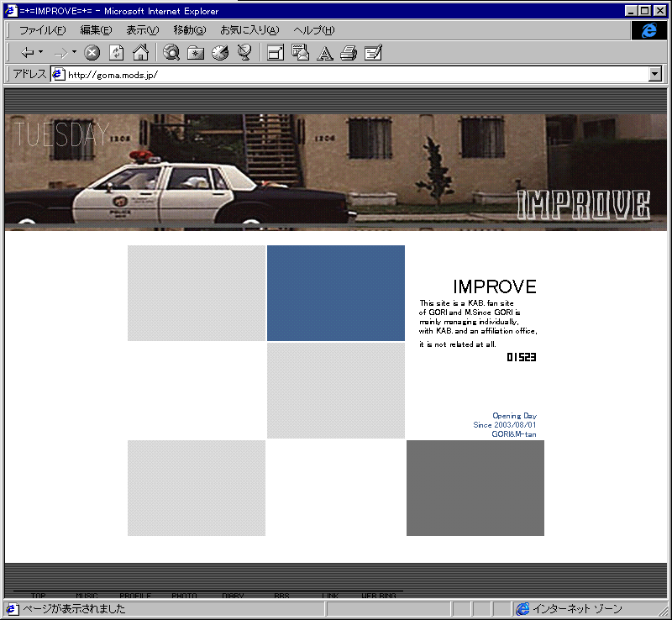Click the "it is not related at all." line
The height and width of the screenshot is (620, 672).
(x=457, y=344)
